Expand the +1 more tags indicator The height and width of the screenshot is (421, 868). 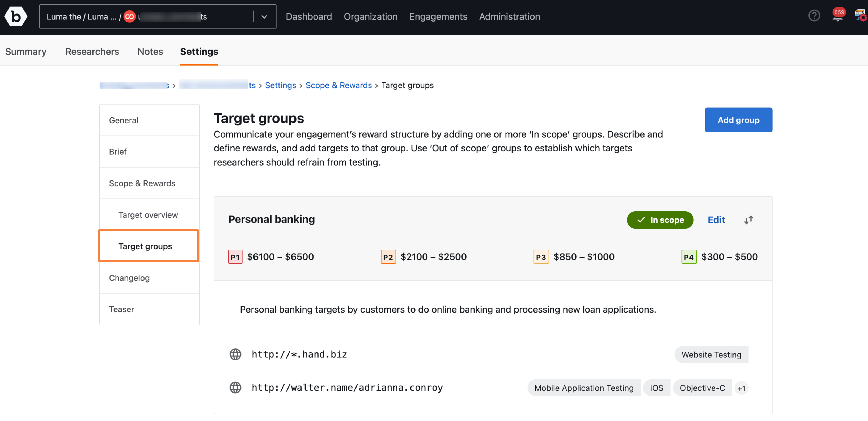pyautogui.click(x=741, y=388)
